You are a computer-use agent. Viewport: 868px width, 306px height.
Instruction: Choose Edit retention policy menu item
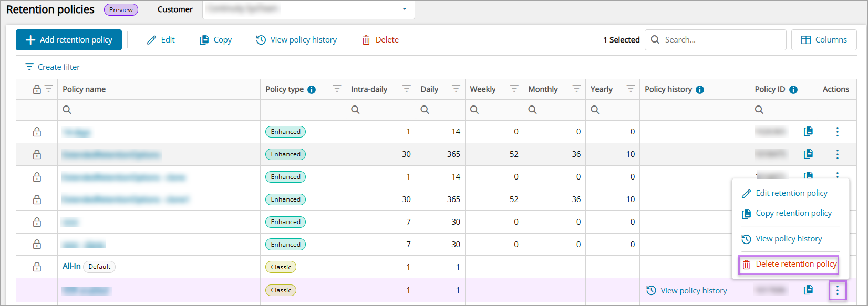(x=791, y=193)
